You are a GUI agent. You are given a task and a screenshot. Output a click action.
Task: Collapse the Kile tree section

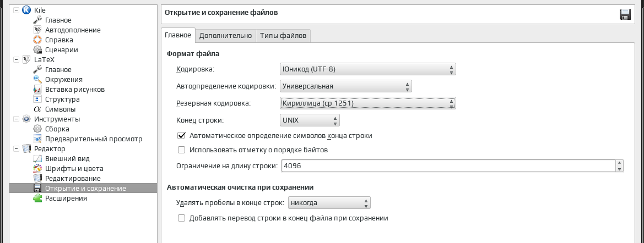click(17, 10)
